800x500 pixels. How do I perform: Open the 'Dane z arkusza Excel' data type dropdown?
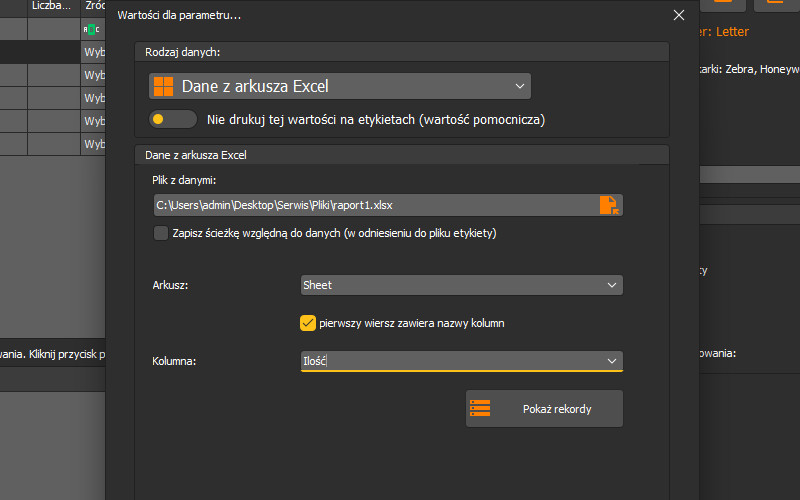click(x=339, y=87)
